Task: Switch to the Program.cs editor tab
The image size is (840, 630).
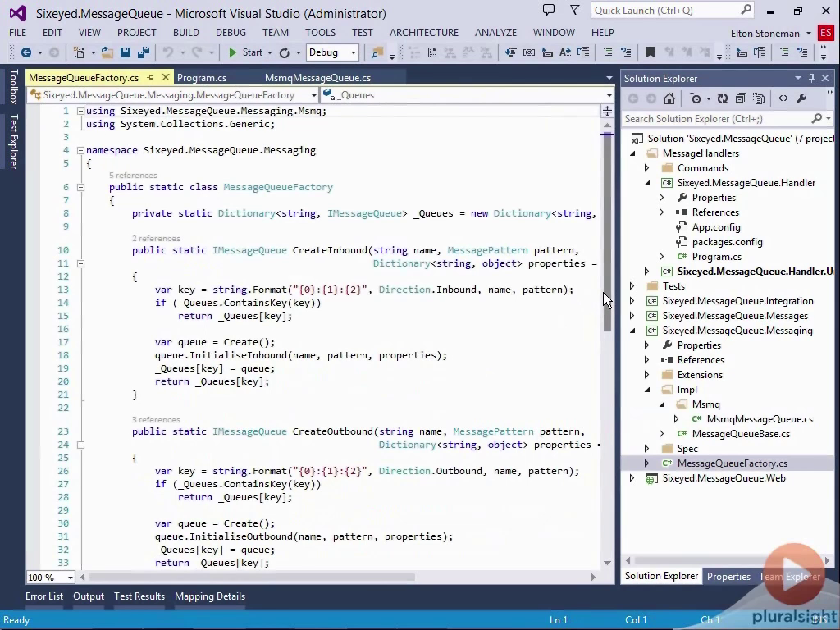Action: pyautogui.click(x=202, y=78)
